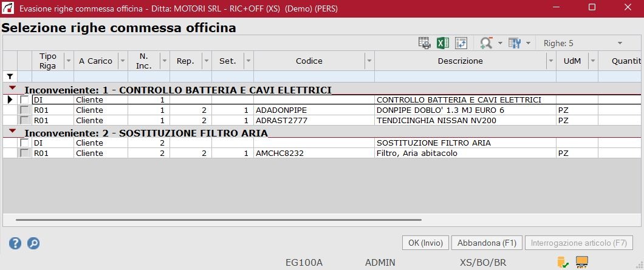Click the magnifier search tool icon

(x=486, y=43)
